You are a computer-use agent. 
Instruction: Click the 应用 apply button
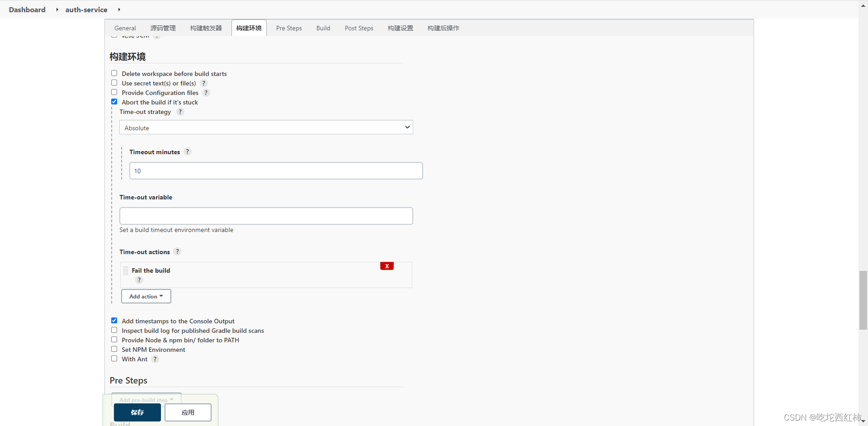click(188, 412)
